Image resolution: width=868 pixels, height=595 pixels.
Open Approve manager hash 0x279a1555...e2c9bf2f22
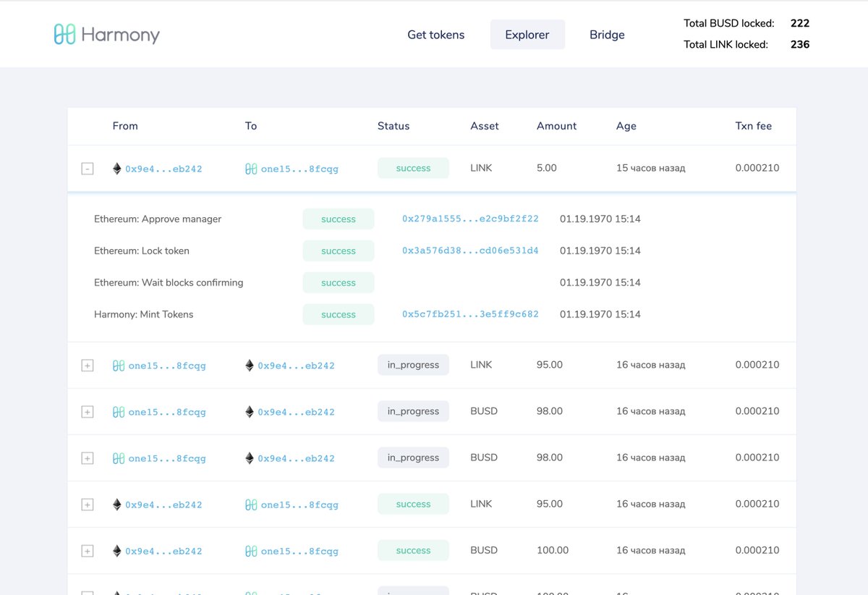coord(470,219)
